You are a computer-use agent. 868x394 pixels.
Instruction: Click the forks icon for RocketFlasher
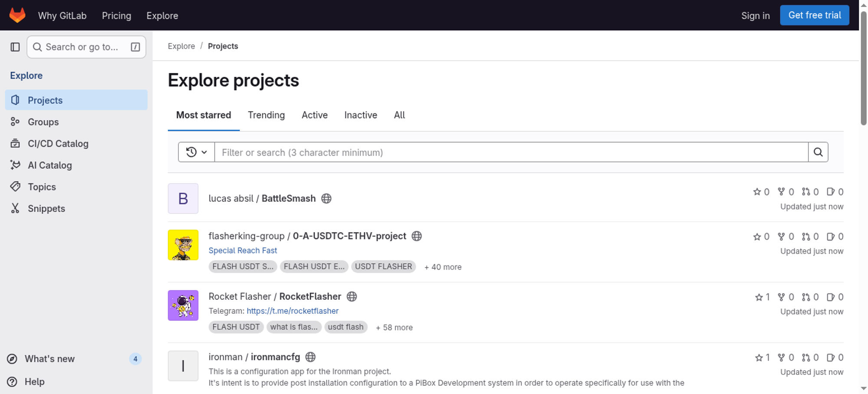[x=781, y=297]
